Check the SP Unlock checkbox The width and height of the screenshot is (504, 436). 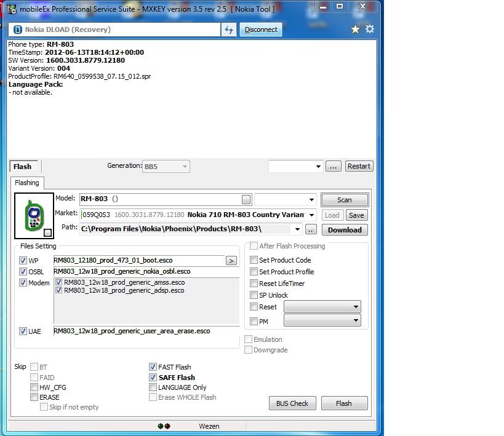254,295
